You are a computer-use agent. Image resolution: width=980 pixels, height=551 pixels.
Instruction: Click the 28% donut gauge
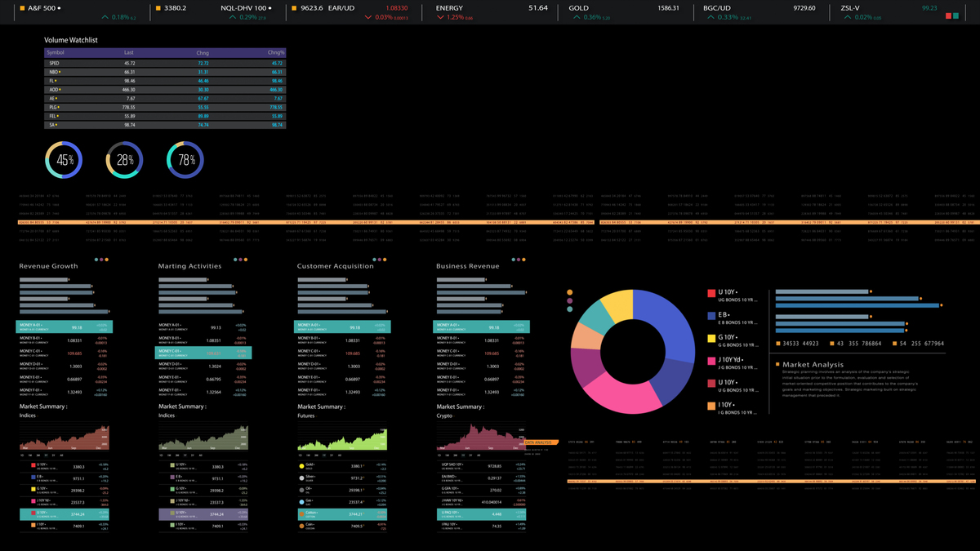(x=125, y=160)
